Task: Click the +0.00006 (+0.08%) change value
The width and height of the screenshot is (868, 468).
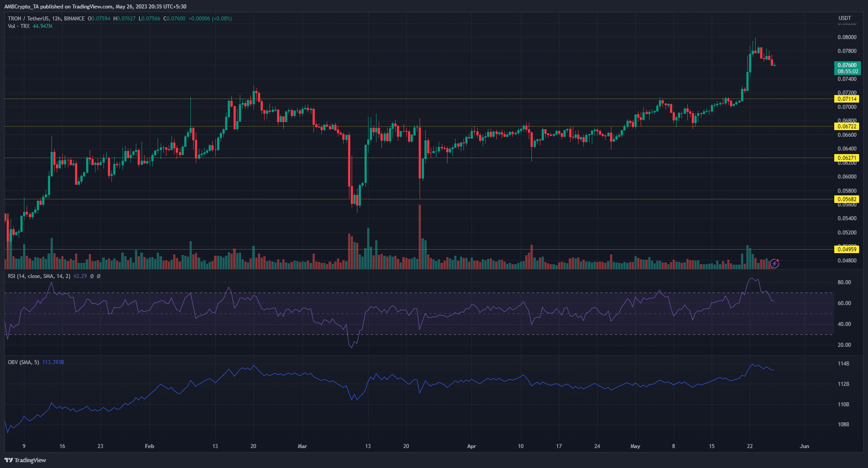Action: coord(210,19)
